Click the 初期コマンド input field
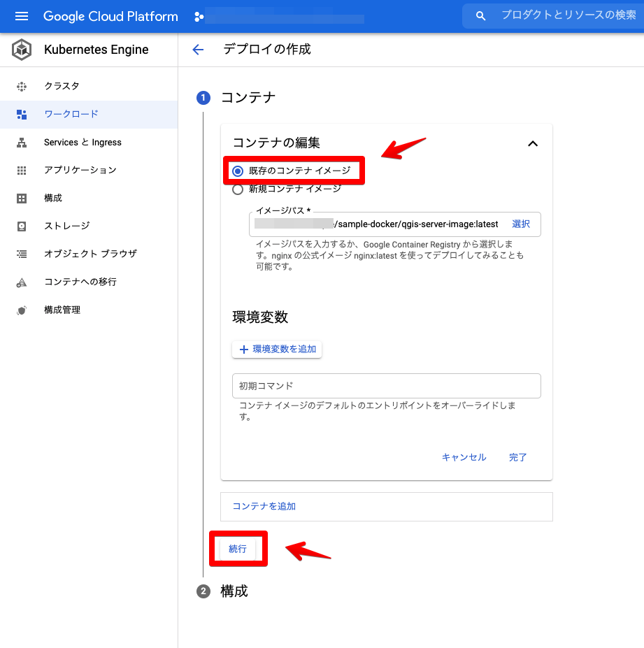The image size is (644, 648). pos(387,386)
